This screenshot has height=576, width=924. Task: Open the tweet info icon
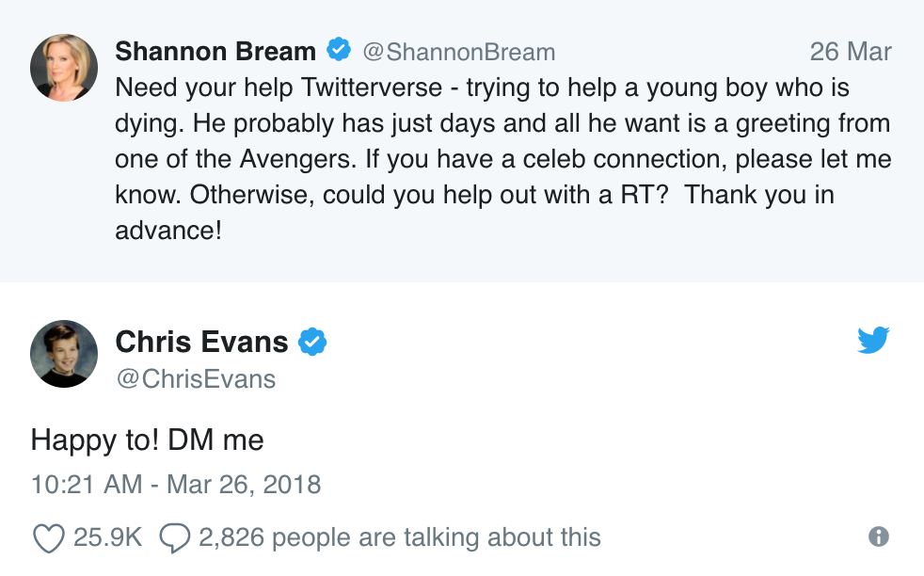click(x=879, y=536)
